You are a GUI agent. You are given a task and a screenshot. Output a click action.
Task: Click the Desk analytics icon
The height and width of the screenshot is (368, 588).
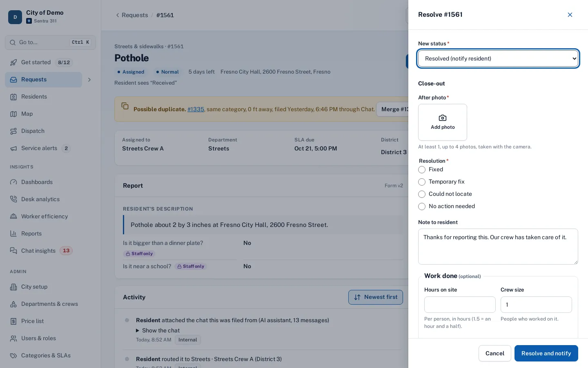[x=13, y=199]
